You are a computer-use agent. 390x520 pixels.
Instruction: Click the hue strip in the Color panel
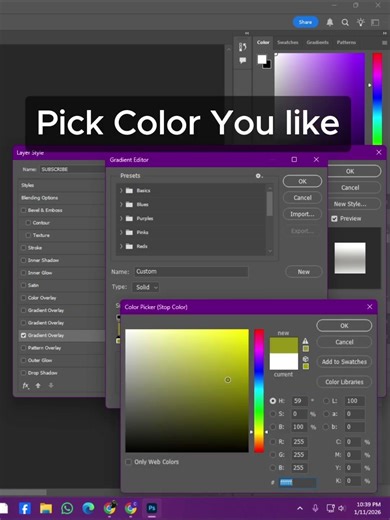(x=377, y=98)
